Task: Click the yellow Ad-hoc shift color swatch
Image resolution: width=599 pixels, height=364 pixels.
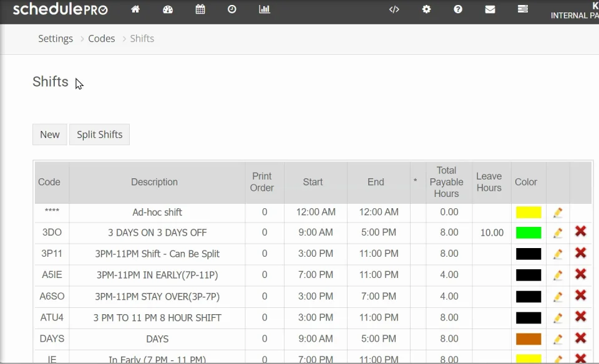Action: pyautogui.click(x=528, y=213)
